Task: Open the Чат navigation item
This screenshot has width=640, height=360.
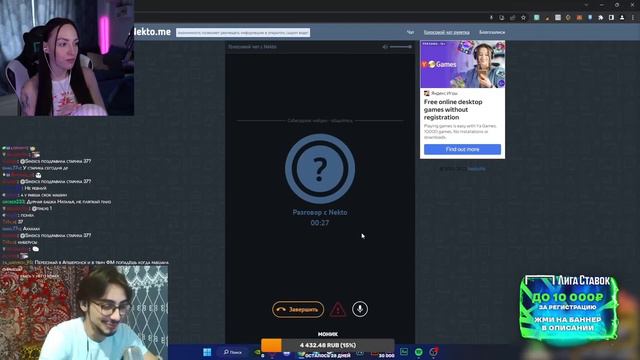Action: pos(410,32)
